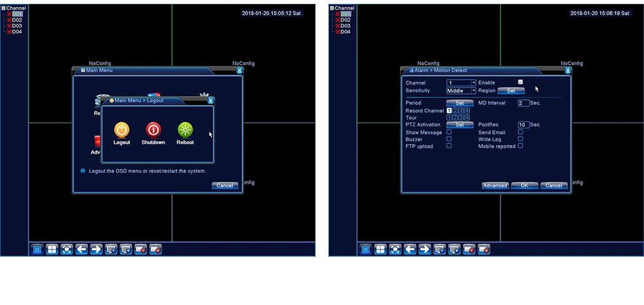Select single-view layout icon in Motion Detect screen toolbar
The image size is (644, 305).
point(366,249)
